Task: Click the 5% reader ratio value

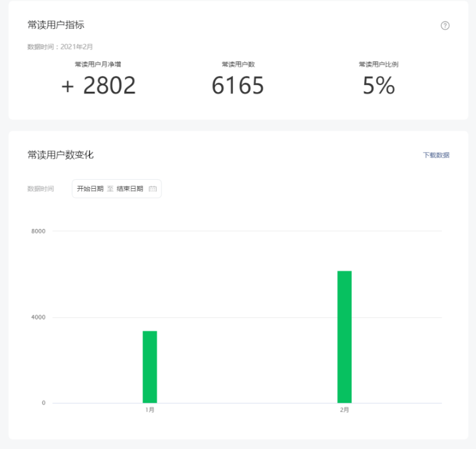Action: [x=378, y=85]
